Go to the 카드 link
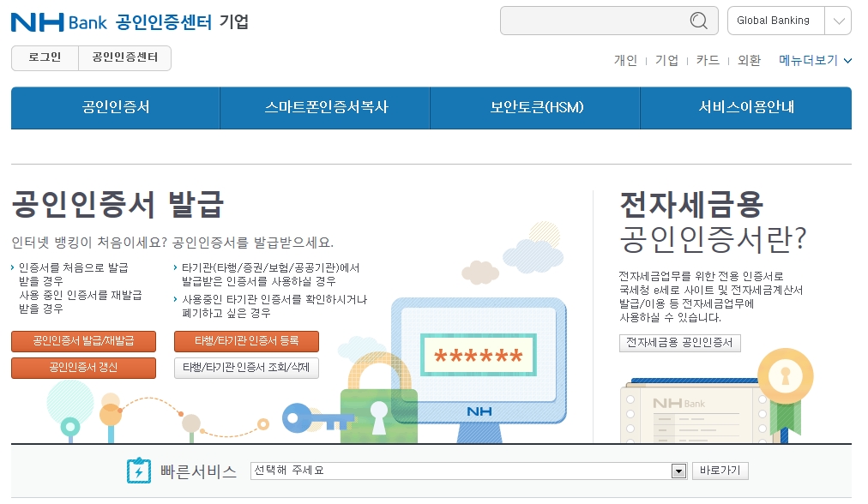Screen dimensions: 868x504 [708, 60]
